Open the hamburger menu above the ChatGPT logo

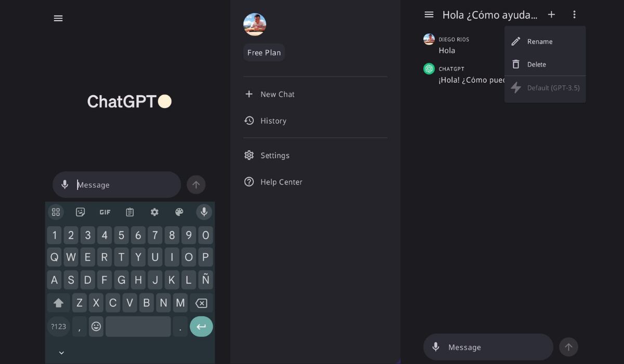[x=58, y=18]
